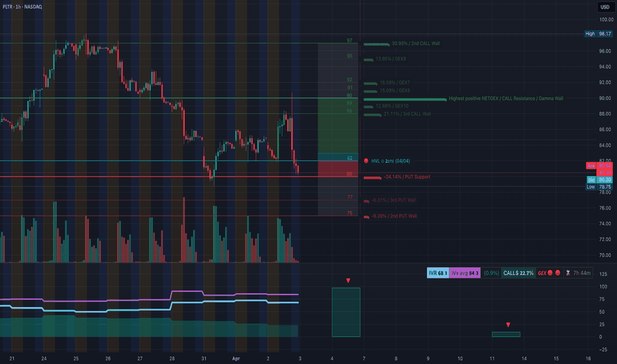This screenshot has height=364, width=617.
Task: Click the red HVL 0DTE marker dot
Action: [366, 161]
